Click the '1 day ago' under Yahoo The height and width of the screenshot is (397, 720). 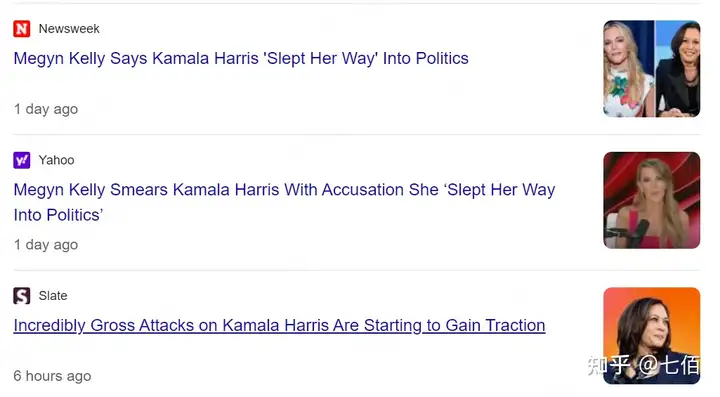pyautogui.click(x=46, y=245)
